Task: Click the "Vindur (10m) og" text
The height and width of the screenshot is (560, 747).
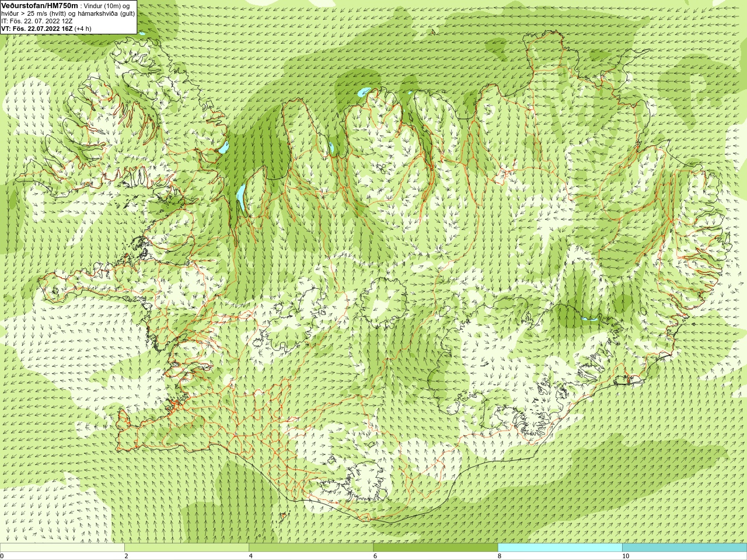Action: (107, 5)
